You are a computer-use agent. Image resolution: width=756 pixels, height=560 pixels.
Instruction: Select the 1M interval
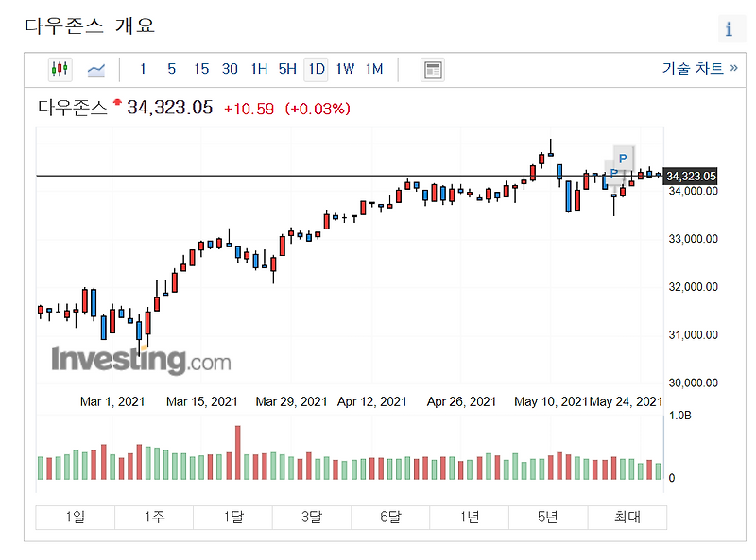pyautogui.click(x=374, y=69)
